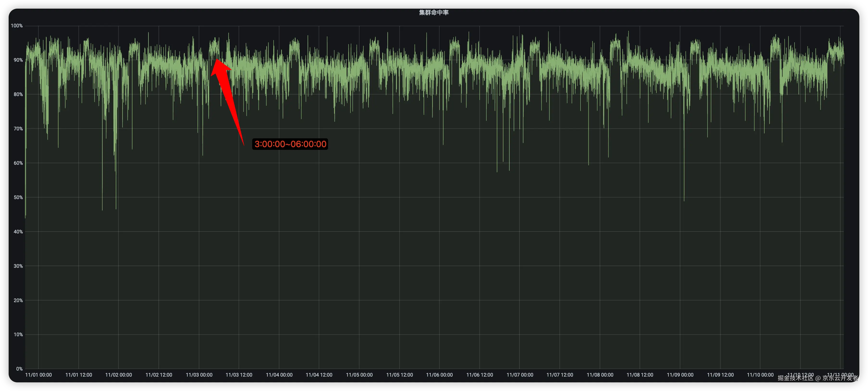The height and width of the screenshot is (391, 868).
Task: Click the 11/03 12:00 x-axis label
Action: (x=239, y=375)
